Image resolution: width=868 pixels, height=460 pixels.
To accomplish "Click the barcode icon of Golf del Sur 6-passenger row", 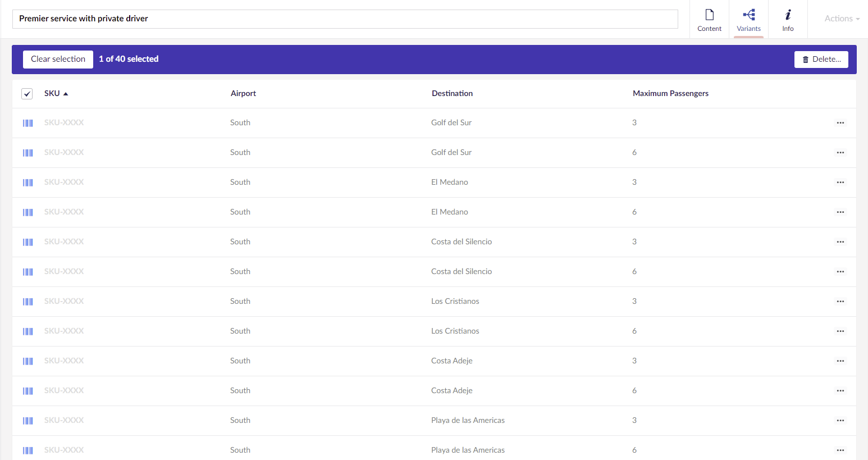I will click(x=28, y=153).
